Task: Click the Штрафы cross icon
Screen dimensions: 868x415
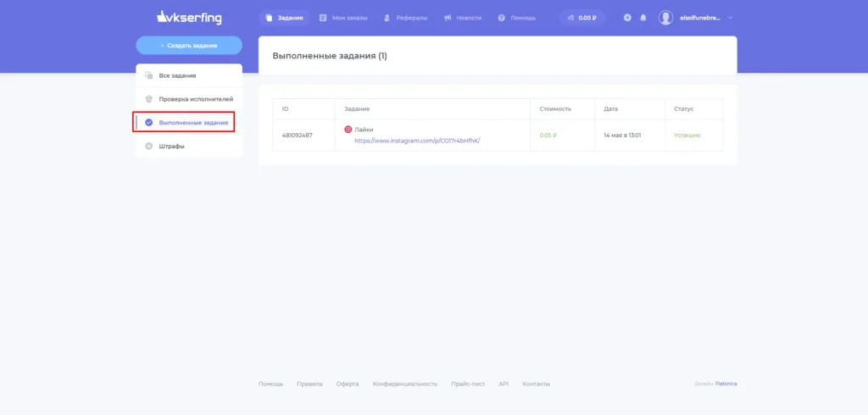Action: pyautogui.click(x=148, y=147)
